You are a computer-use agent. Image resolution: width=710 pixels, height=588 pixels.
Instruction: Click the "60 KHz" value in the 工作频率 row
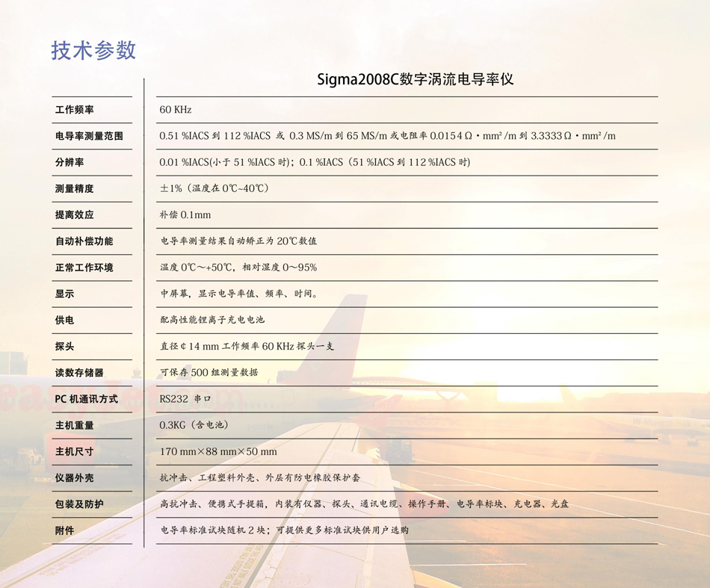point(176,110)
